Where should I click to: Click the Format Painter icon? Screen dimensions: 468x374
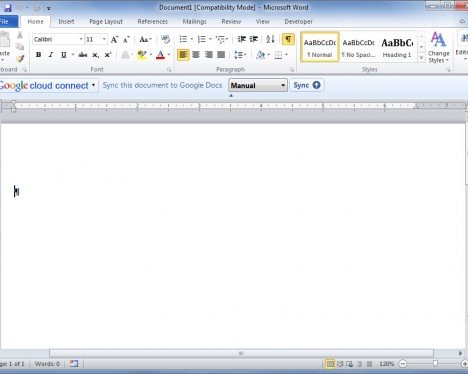[x=20, y=59]
